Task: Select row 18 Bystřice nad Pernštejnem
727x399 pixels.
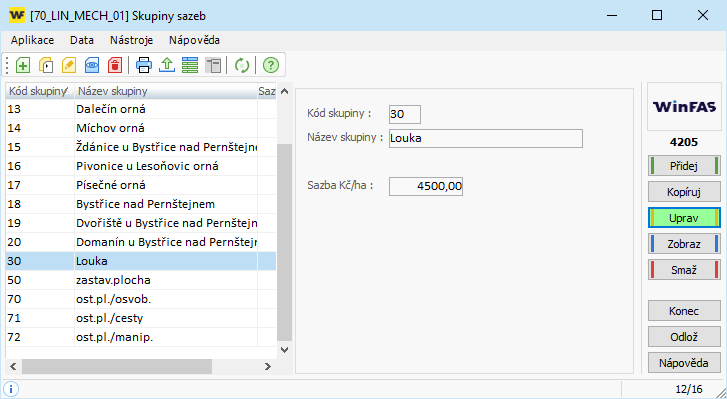Action: click(141, 204)
